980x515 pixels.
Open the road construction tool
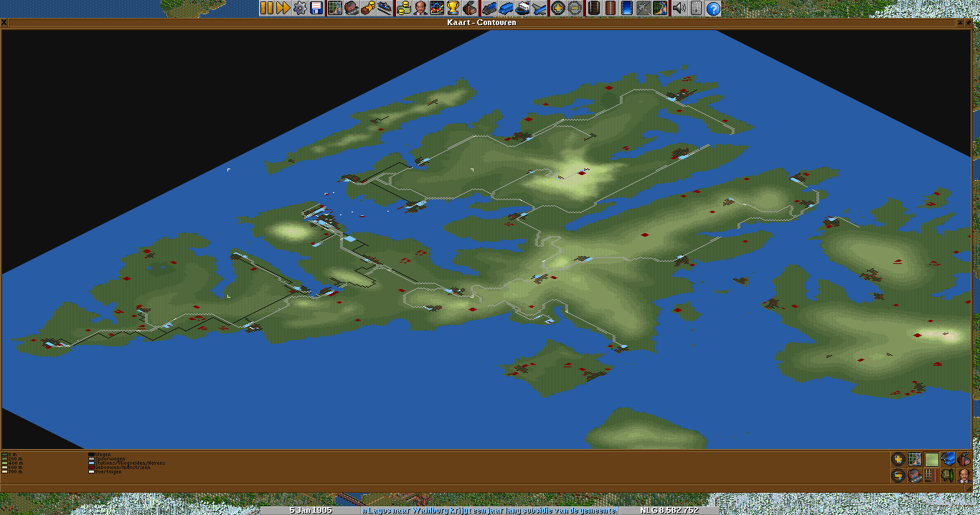611,8
